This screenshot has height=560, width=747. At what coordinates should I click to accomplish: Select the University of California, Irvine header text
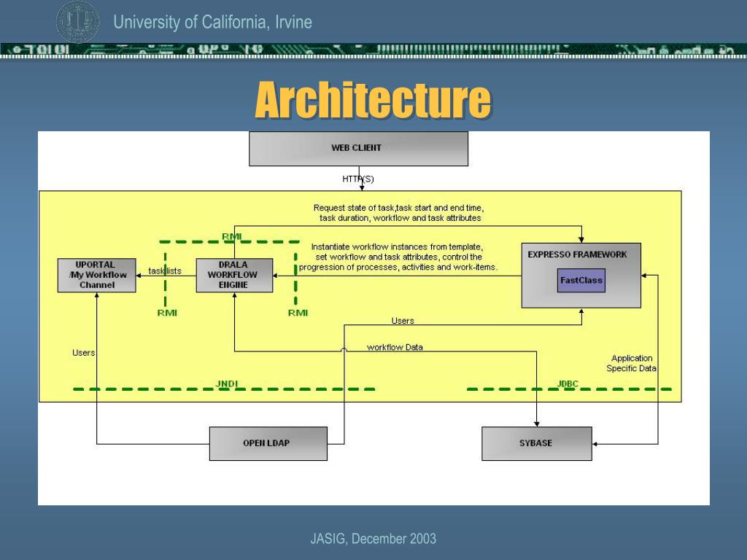pyautogui.click(x=212, y=22)
